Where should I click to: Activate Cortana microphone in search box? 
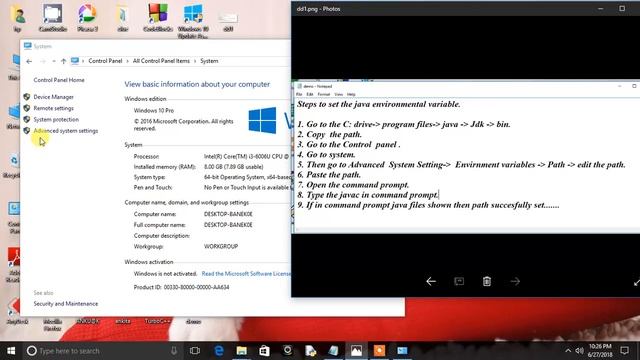(174, 351)
